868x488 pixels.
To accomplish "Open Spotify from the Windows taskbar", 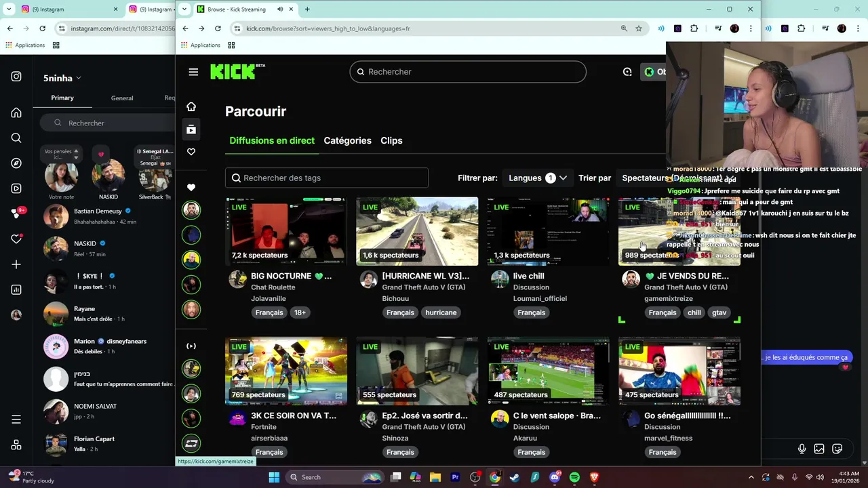I will click(574, 477).
